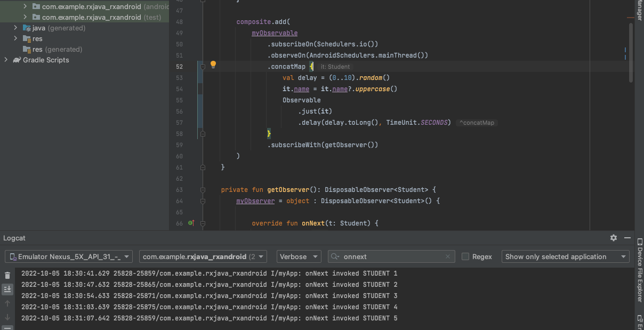Viewport: 644px width, 330px height.
Task: Open the com.example.rxjava_rxandroid process dropdown
Action: [x=203, y=256]
